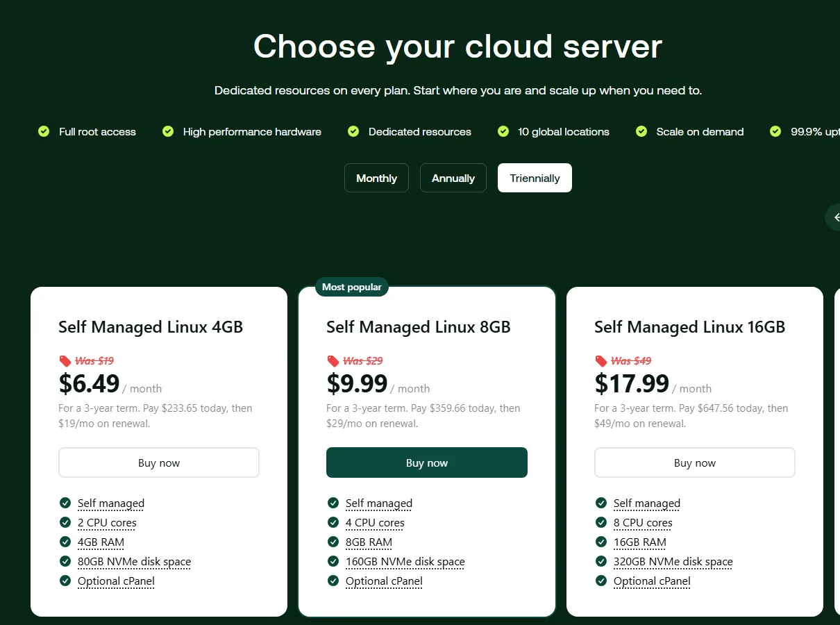This screenshot has height=625, width=840.
Task: Buy the Self Managed Linux 16GB plan
Action: pos(695,462)
